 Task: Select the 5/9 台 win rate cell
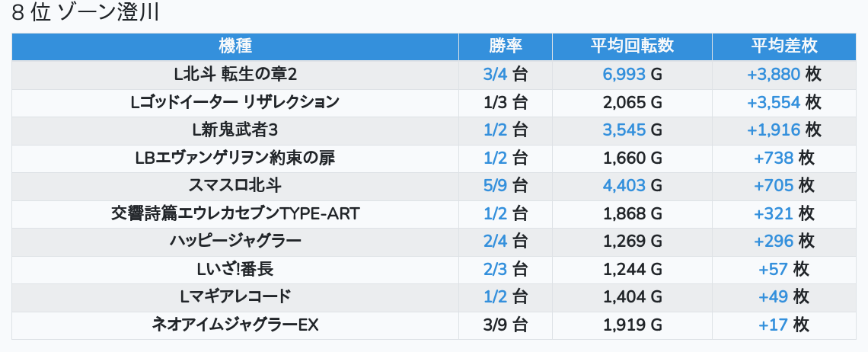(x=506, y=186)
